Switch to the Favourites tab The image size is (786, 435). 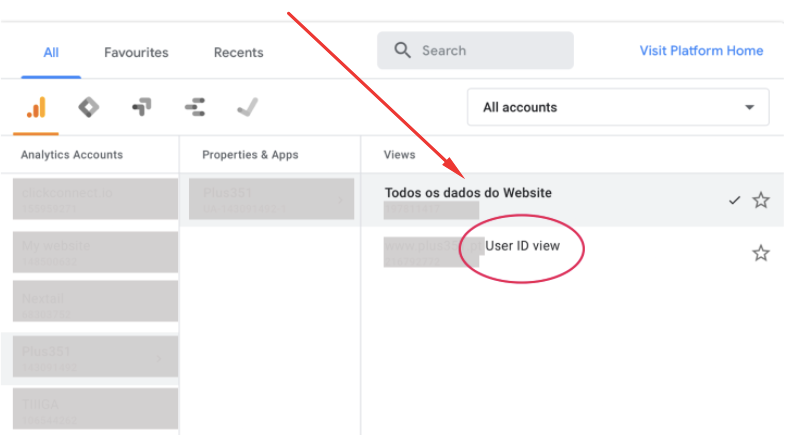coord(136,52)
